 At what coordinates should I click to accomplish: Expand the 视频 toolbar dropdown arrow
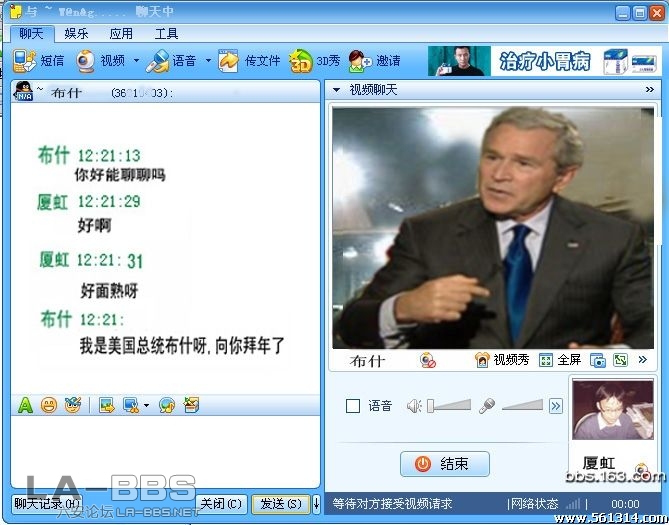136,61
